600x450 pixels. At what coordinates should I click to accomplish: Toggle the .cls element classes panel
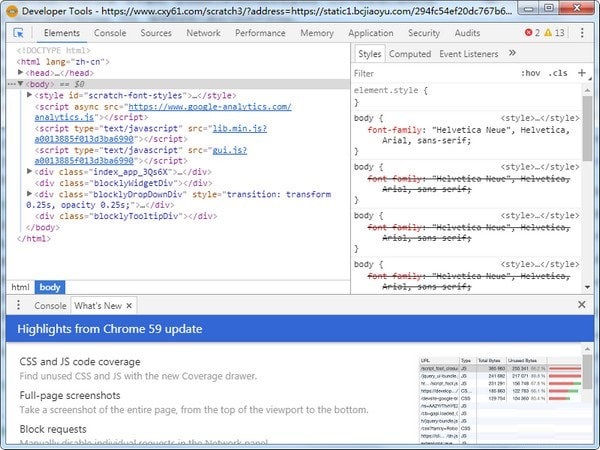point(557,73)
